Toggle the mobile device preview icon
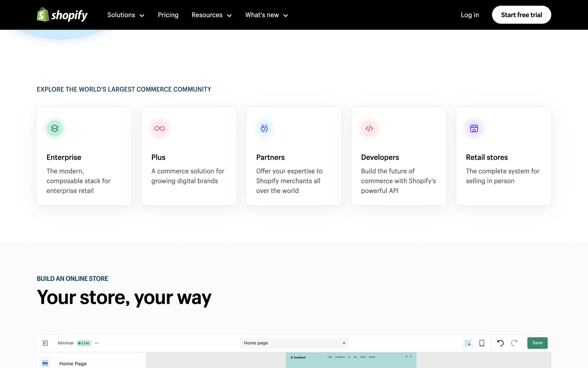The height and width of the screenshot is (368, 588). coord(482,343)
